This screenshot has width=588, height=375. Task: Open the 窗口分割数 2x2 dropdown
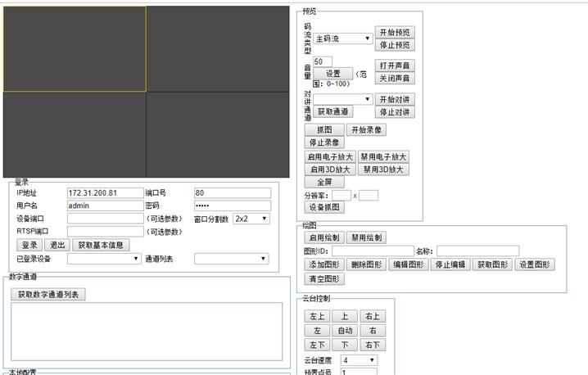coord(251,219)
